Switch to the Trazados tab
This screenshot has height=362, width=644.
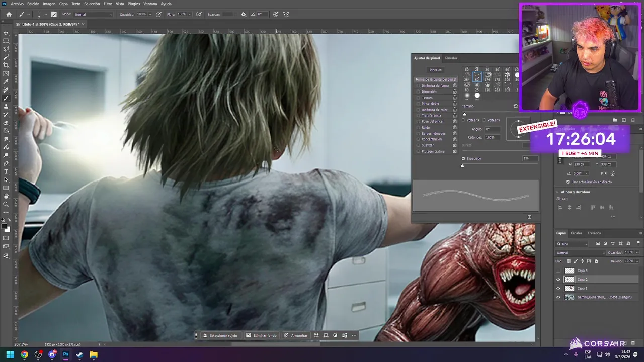(x=594, y=233)
